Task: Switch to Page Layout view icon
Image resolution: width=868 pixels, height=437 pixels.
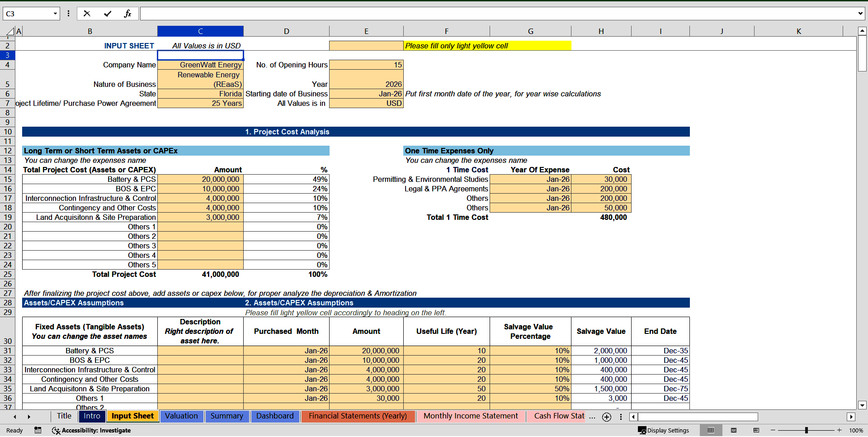Action: click(x=734, y=430)
